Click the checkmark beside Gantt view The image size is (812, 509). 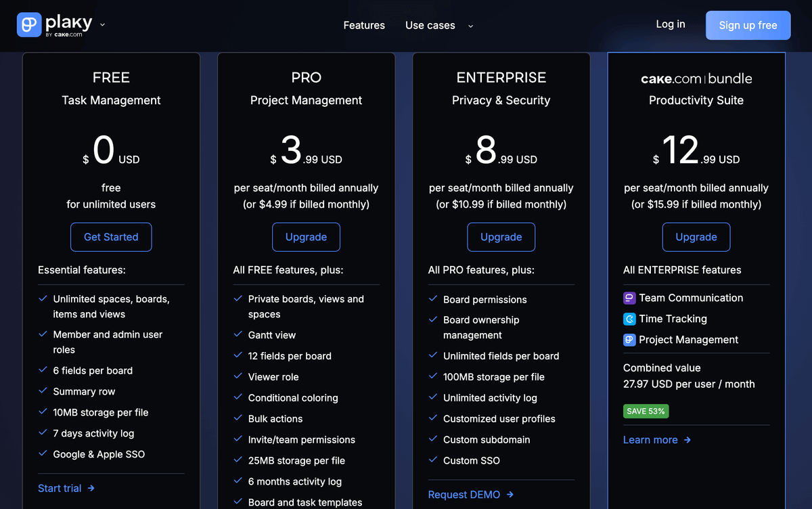(238, 335)
